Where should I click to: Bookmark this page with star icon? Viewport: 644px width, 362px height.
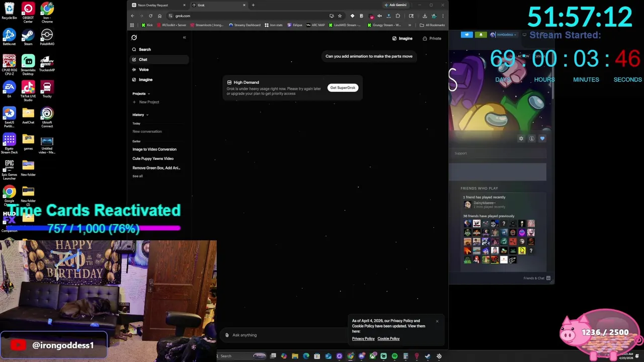[x=340, y=16]
